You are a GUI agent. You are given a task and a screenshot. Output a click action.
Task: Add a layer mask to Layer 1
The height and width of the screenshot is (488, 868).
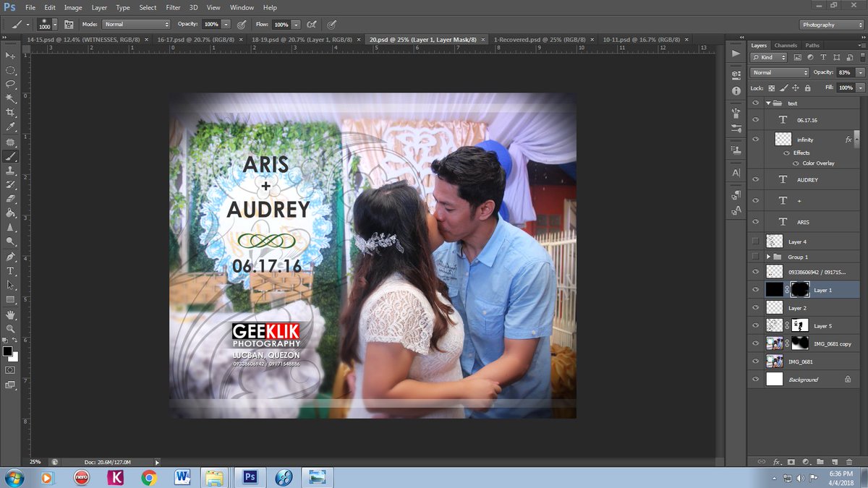(791, 461)
